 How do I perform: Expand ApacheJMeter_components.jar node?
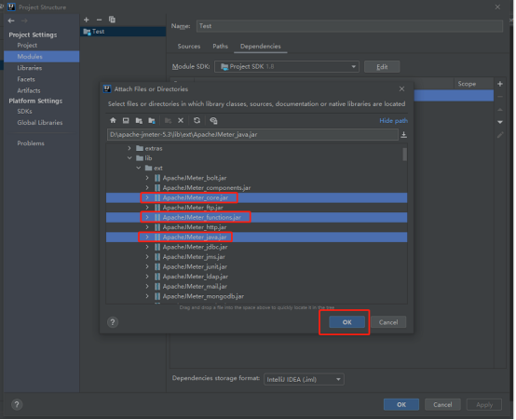point(147,187)
